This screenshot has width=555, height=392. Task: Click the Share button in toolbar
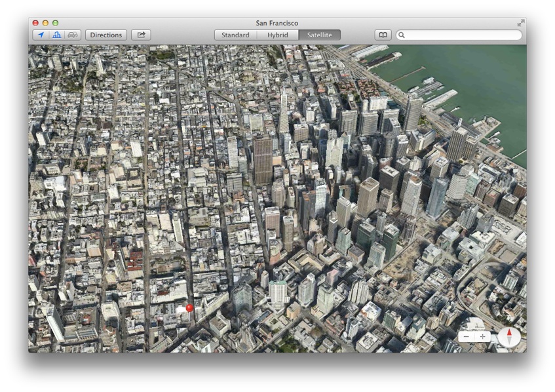point(141,35)
